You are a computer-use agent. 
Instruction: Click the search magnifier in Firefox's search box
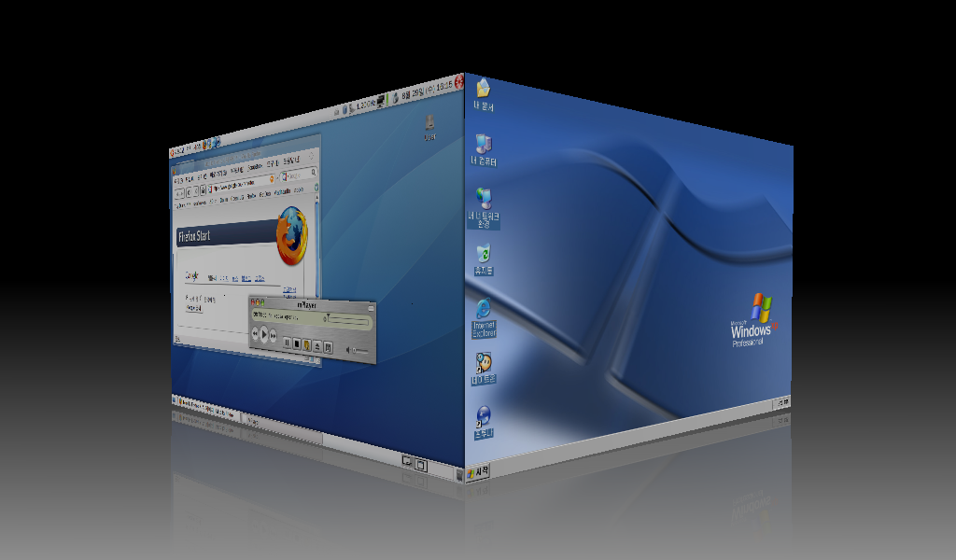tap(314, 173)
